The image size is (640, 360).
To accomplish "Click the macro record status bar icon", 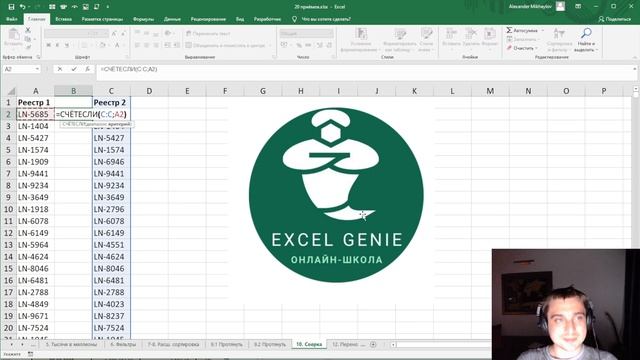I will 31,354.
